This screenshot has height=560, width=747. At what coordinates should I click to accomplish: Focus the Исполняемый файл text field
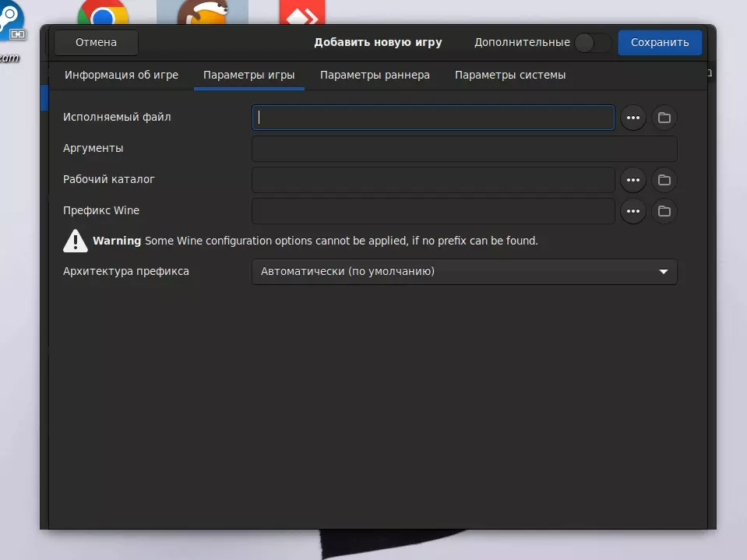[x=433, y=118]
